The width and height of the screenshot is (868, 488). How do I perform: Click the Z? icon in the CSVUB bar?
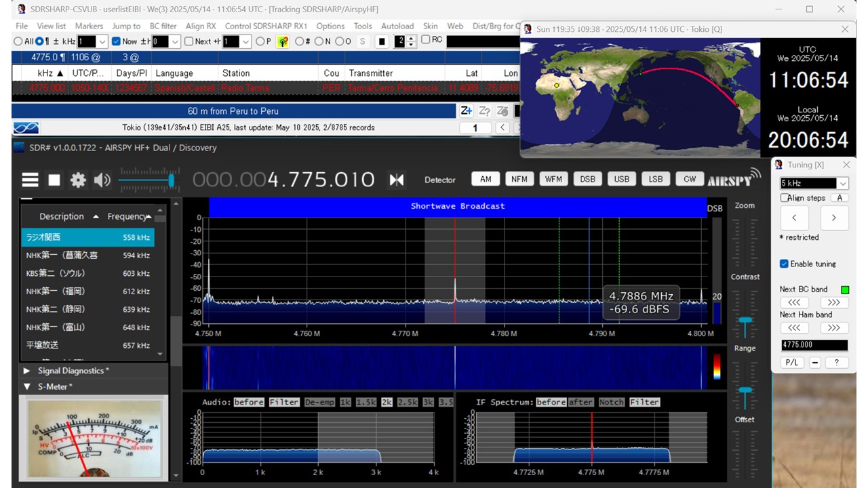click(x=485, y=110)
